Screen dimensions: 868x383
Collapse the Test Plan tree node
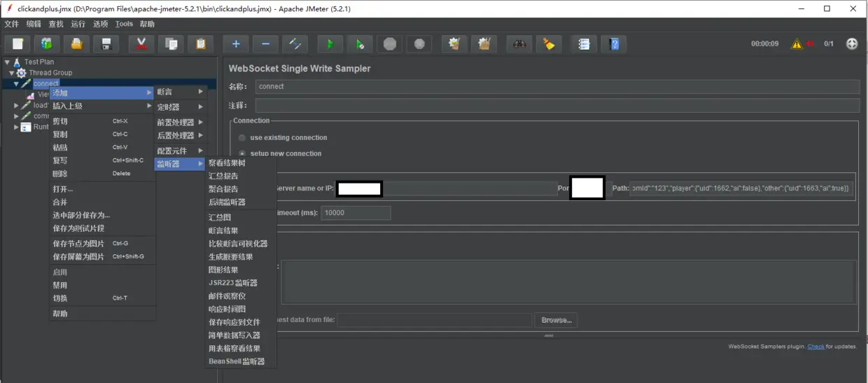(x=7, y=62)
